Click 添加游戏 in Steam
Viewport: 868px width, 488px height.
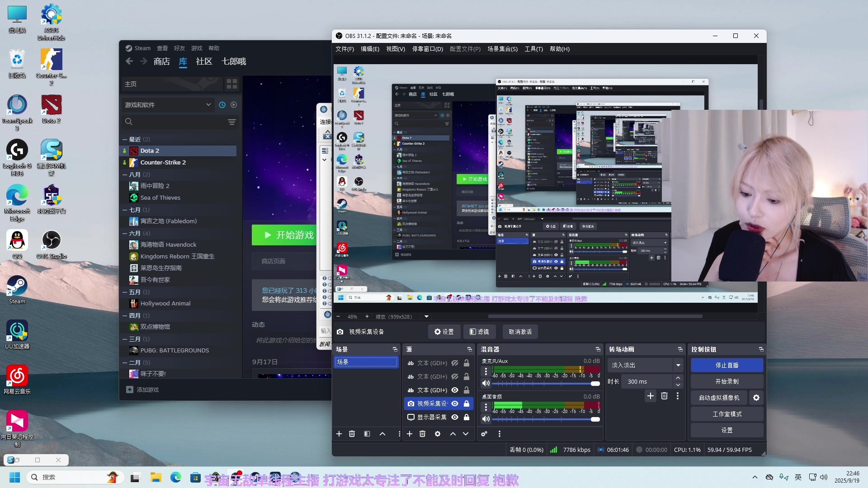143,389
